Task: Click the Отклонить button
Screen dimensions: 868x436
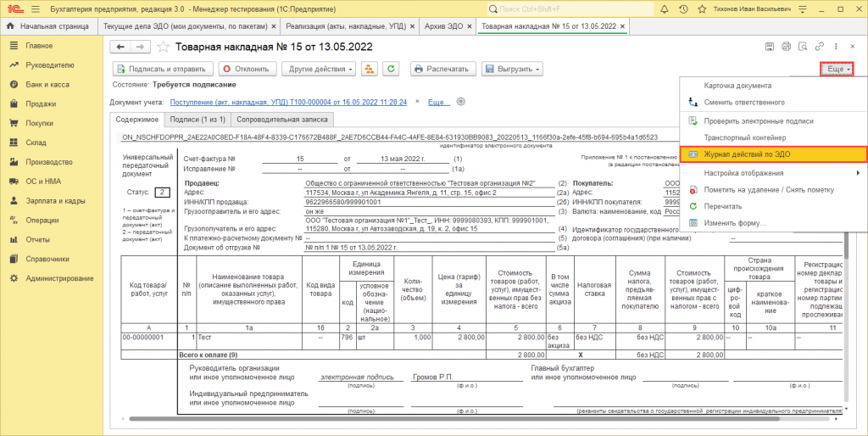Action: 247,69
